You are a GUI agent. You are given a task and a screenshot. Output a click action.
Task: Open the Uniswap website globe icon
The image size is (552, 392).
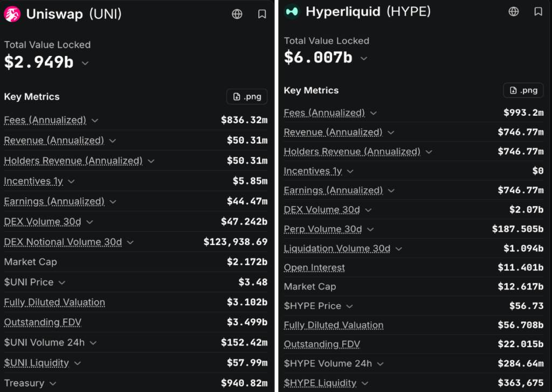pyautogui.click(x=237, y=14)
